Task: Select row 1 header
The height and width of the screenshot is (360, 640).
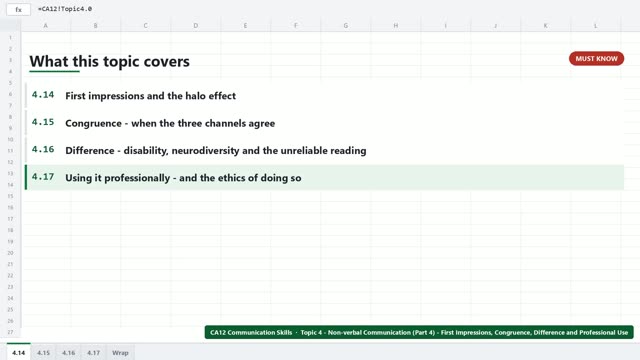Action: coord(10,38)
